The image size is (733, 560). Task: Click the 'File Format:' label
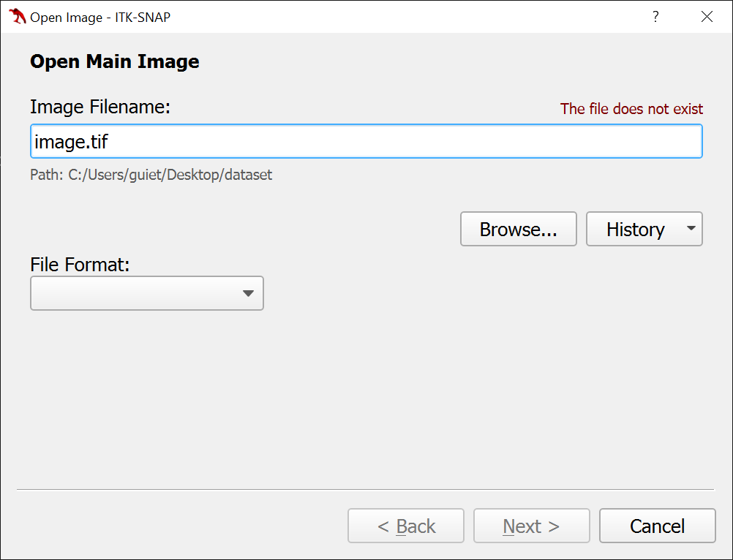(x=80, y=264)
